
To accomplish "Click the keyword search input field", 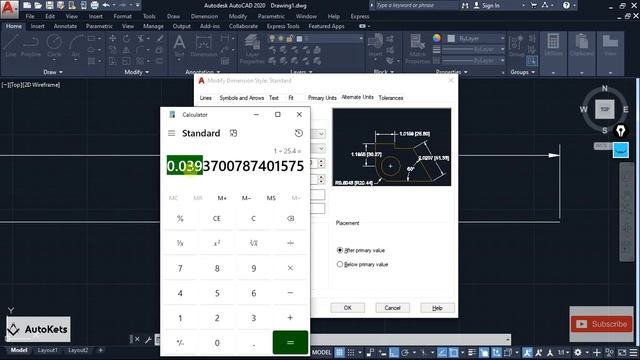I will (414, 5).
